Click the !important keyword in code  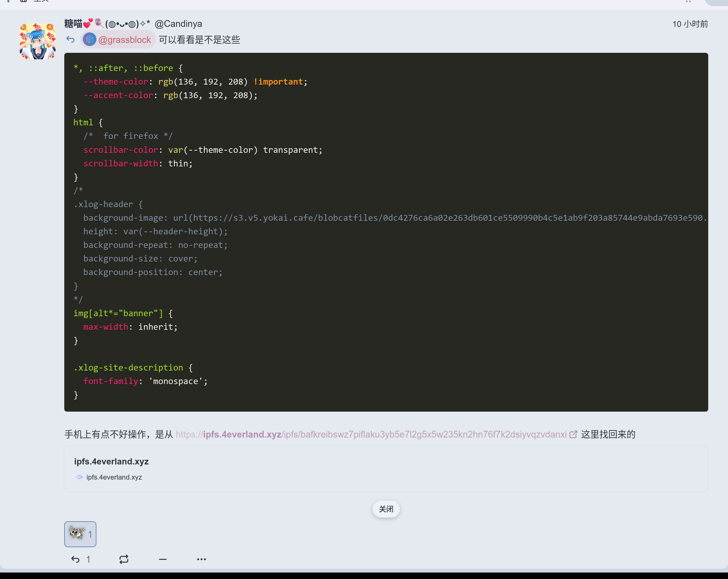[278, 82]
